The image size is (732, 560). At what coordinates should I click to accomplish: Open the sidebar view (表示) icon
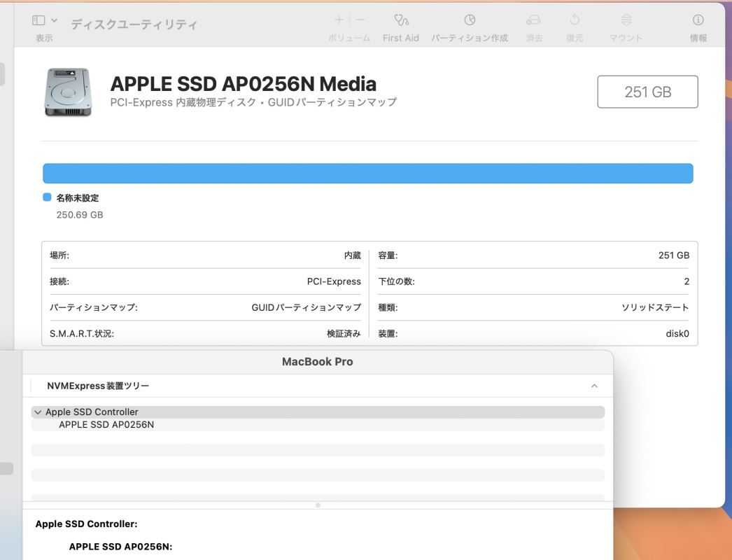38,20
